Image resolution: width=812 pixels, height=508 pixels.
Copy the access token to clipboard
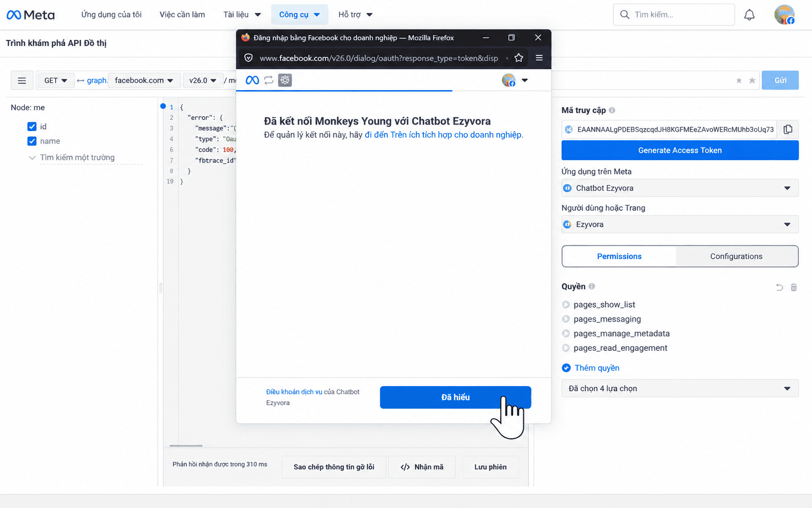(x=788, y=130)
